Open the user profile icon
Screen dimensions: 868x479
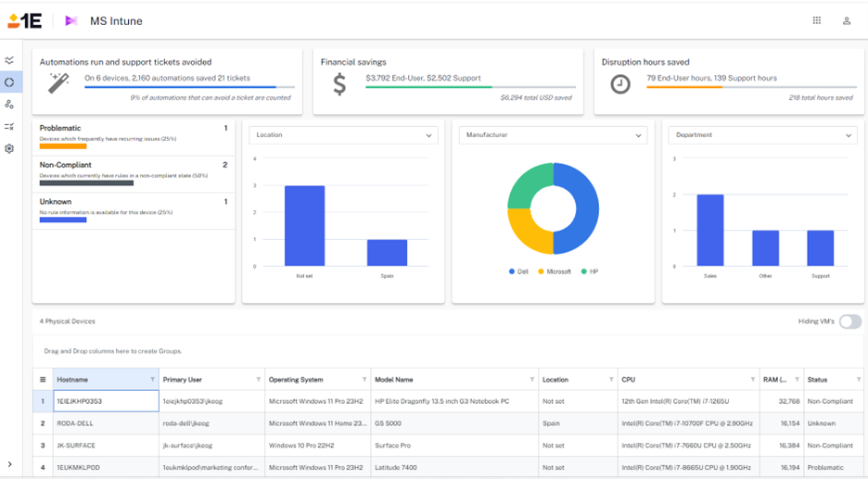tap(847, 20)
